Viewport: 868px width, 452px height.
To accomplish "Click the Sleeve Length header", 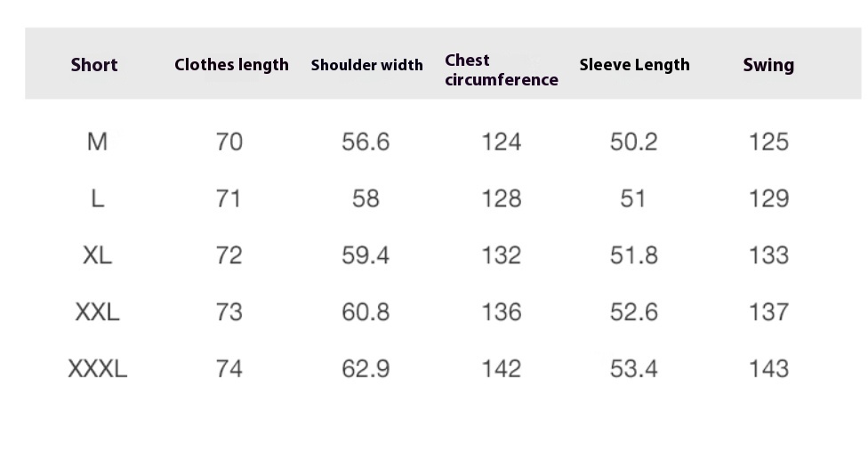I will (634, 65).
